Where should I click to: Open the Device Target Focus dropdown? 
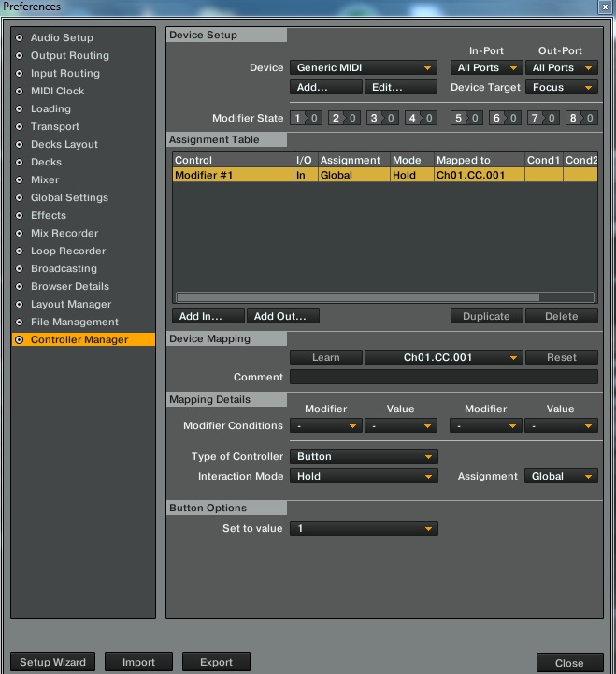point(562,87)
